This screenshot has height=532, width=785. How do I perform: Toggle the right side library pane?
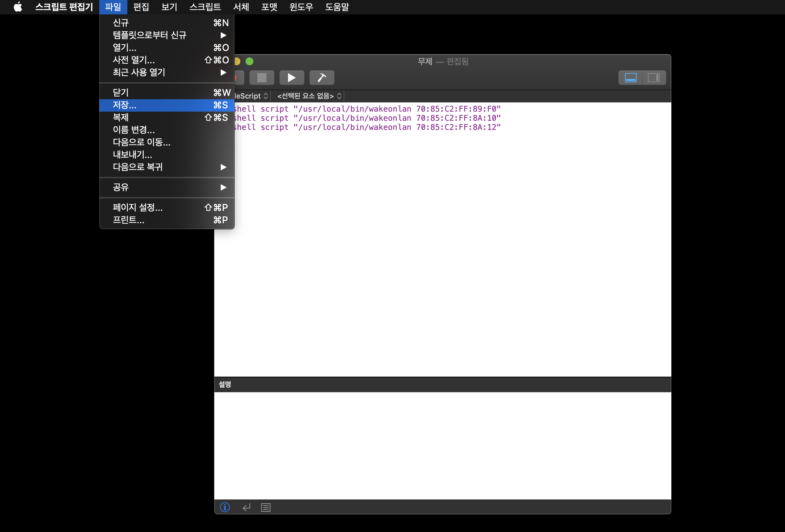(x=654, y=78)
